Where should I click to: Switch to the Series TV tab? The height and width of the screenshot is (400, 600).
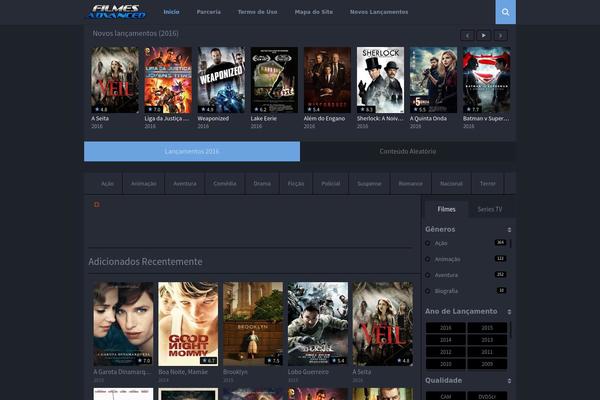tap(490, 209)
